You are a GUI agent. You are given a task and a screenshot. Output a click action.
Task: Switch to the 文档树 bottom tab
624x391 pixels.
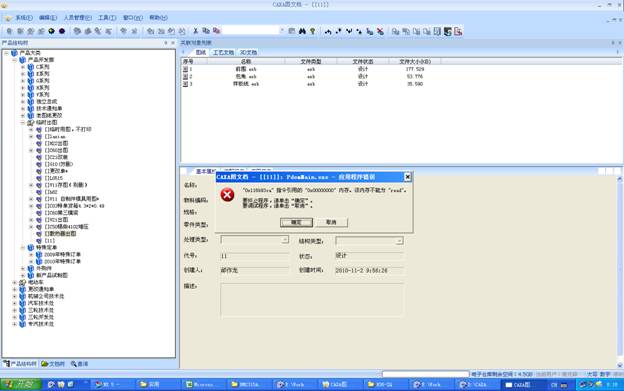tap(53, 364)
